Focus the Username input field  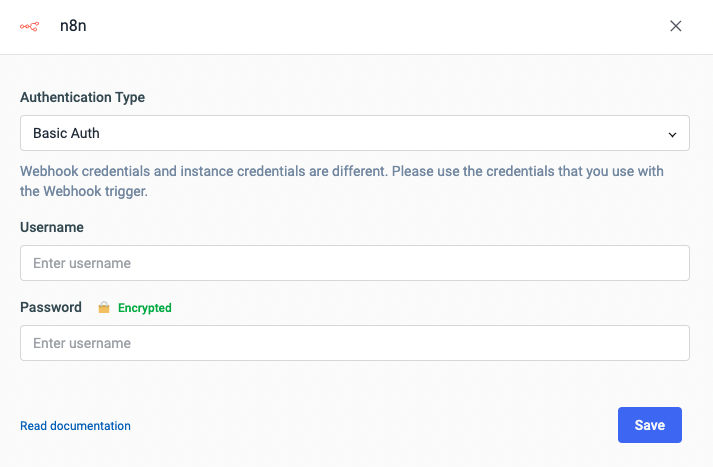coord(354,263)
